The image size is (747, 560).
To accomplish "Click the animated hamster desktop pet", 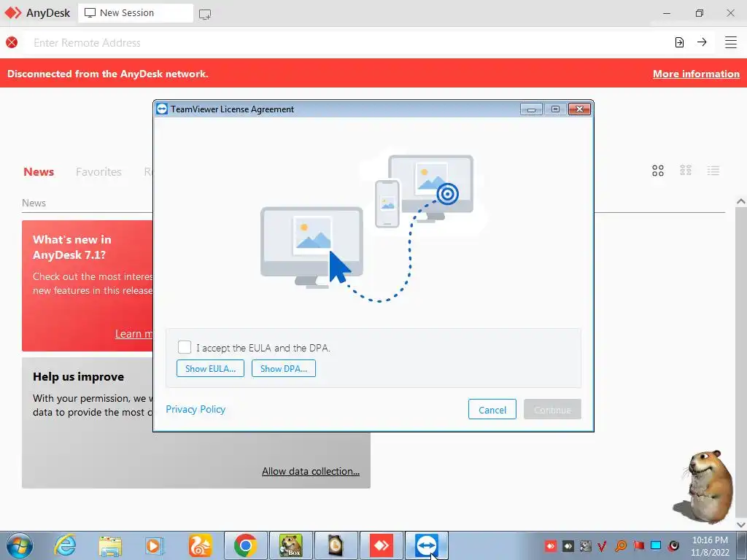I will [705, 486].
